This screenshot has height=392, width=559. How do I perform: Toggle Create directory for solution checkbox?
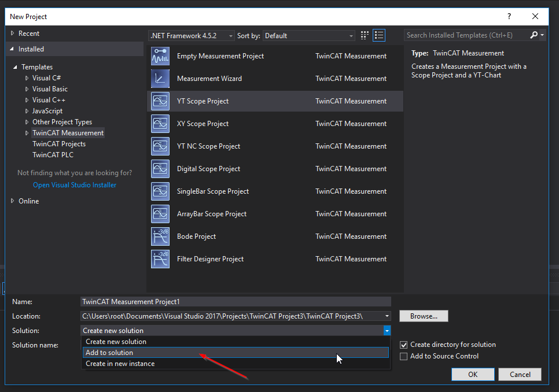[403, 345]
